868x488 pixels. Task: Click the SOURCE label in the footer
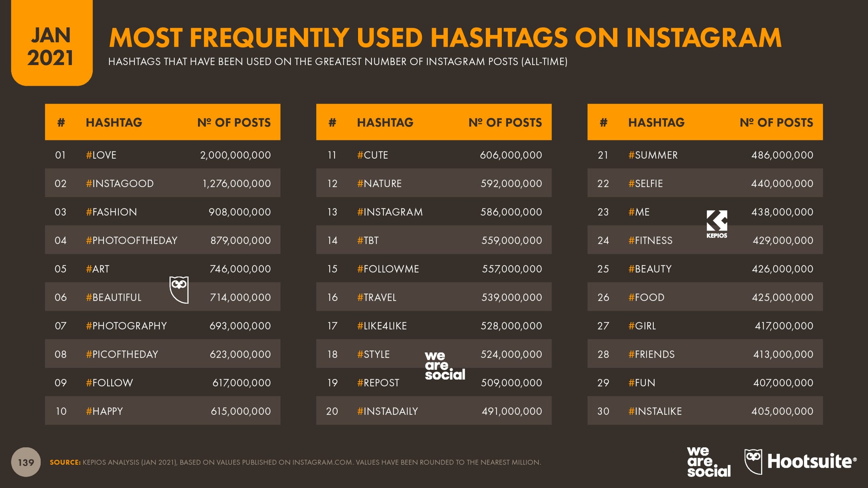(65, 462)
